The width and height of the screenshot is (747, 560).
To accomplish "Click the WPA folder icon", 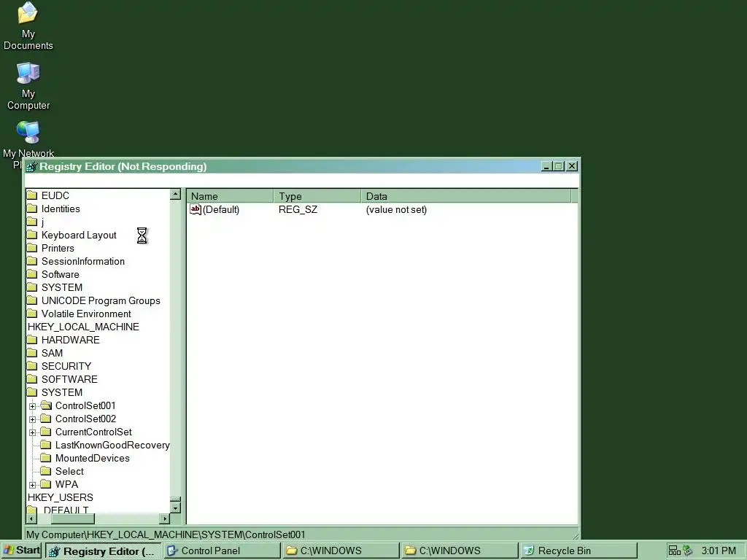I will (46, 484).
